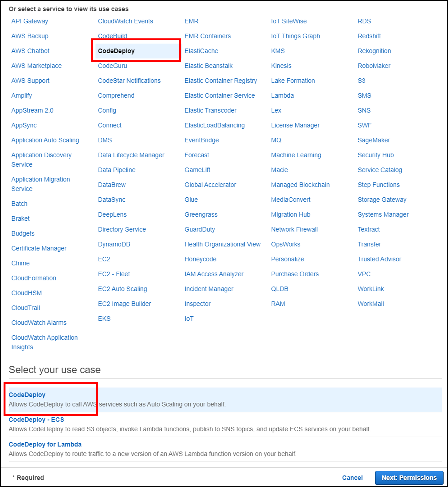This screenshot has height=487, width=448.
Task: Select the S3 service link
Action: [x=361, y=80]
